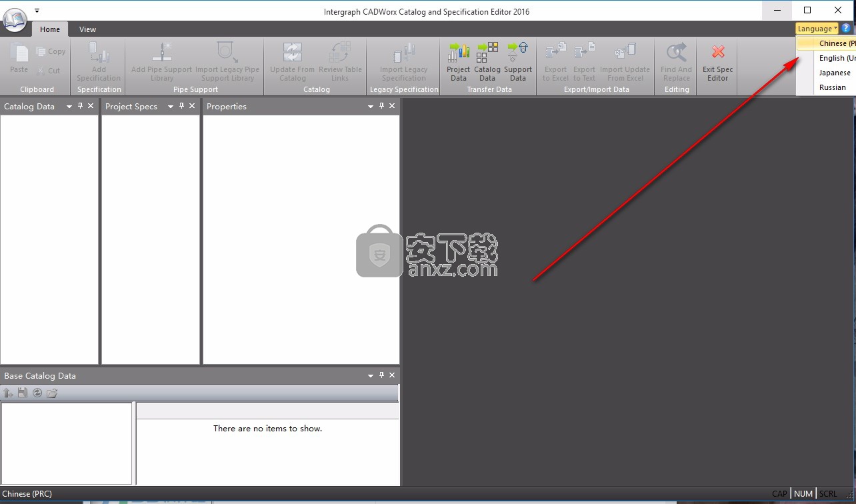Open the application menu orb button
The height and width of the screenshot is (504, 856).
pyautogui.click(x=15, y=21)
